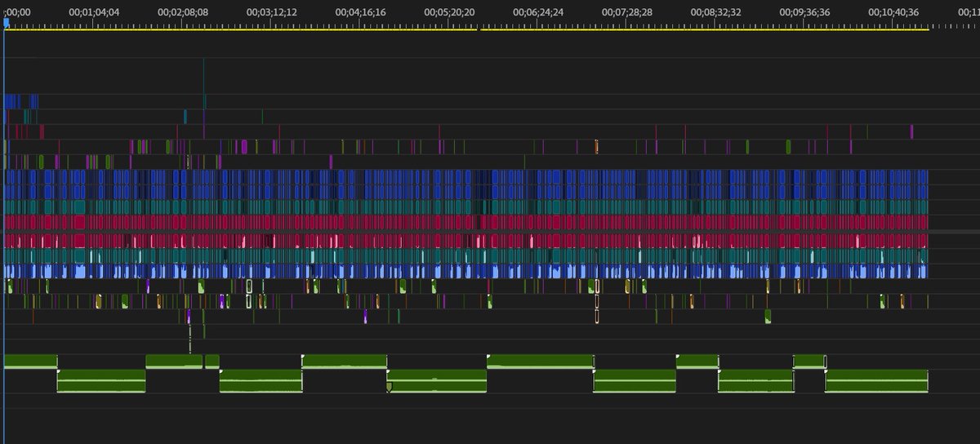This screenshot has height=444, width=980.
Task: Jump to 00;05;20;20 on the time ruler
Action: [x=450, y=13]
